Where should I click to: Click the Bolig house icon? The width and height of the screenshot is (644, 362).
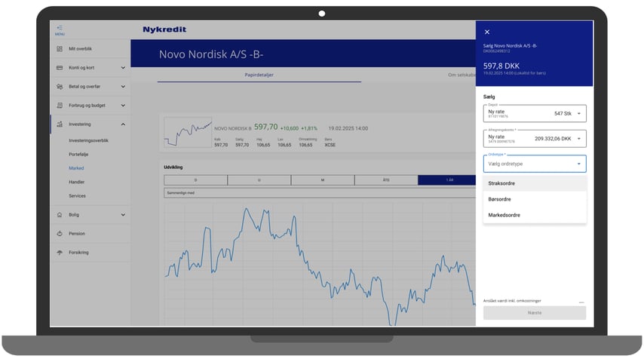click(x=60, y=214)
